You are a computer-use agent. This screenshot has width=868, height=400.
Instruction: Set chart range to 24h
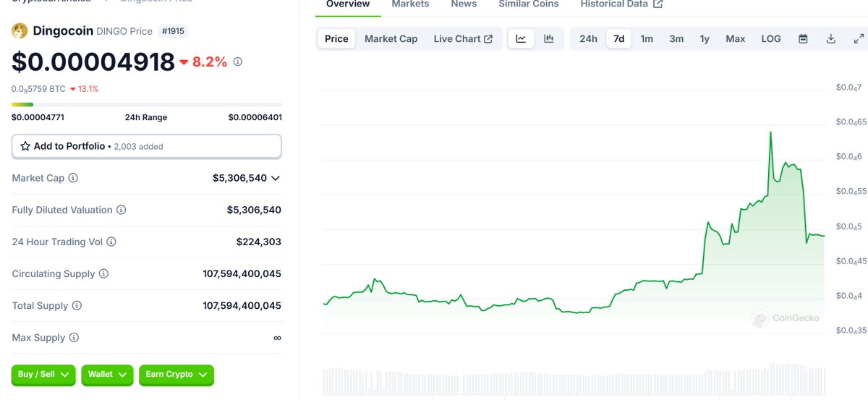(x=588, y=38)
